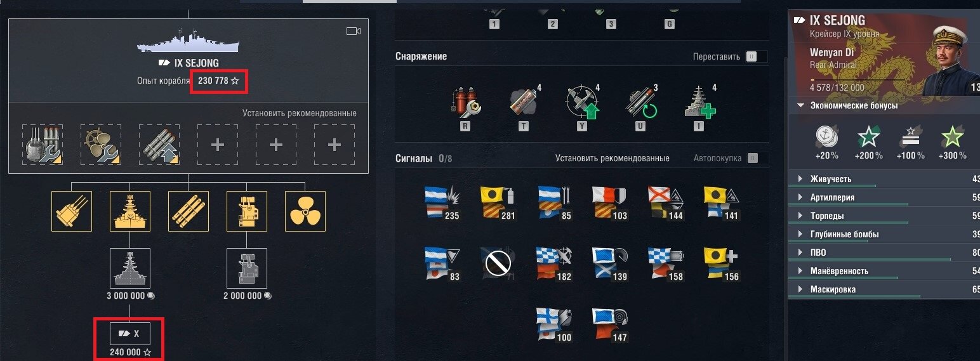Select the propulsion propeller module icon
Image resolution: width=980 pixels, height=361 pixels.
(305, 211)
